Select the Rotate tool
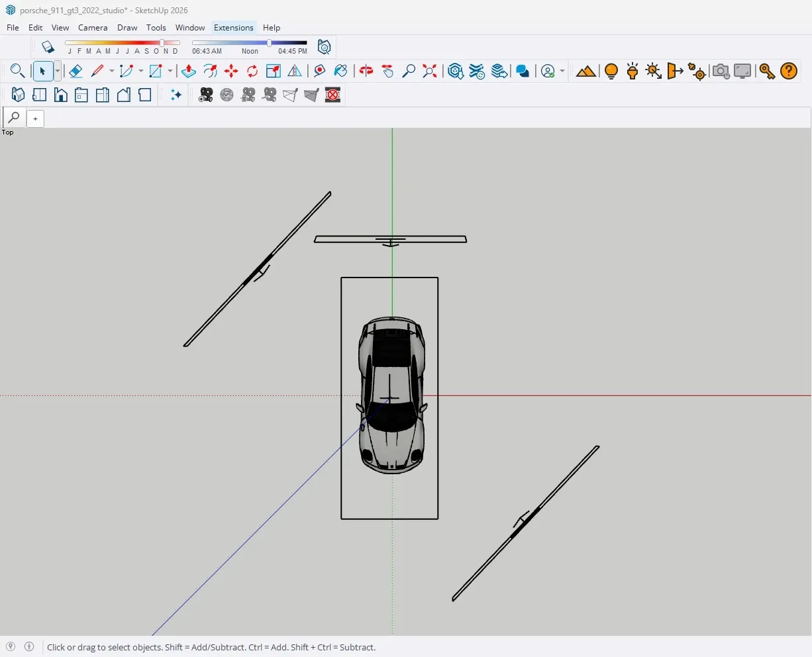812x657 pixels. [x=252, y=71]
